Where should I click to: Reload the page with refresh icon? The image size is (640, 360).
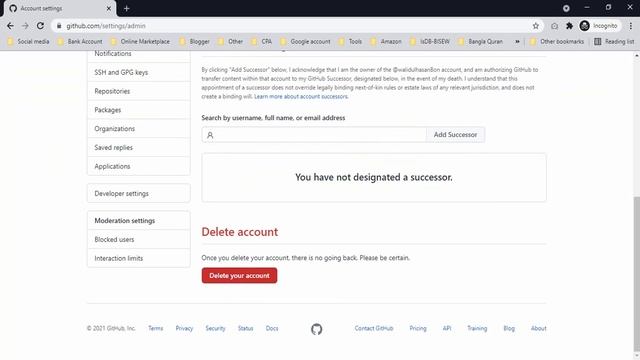(40, 26)
